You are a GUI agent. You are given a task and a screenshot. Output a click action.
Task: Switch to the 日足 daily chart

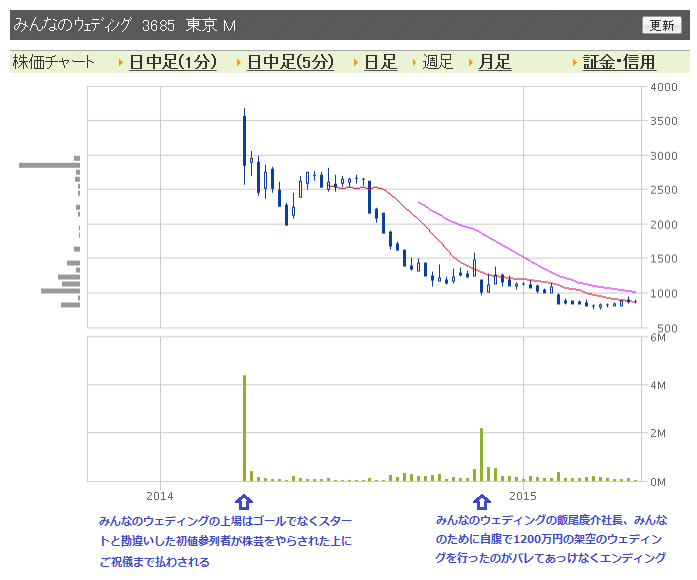(381, 62)
